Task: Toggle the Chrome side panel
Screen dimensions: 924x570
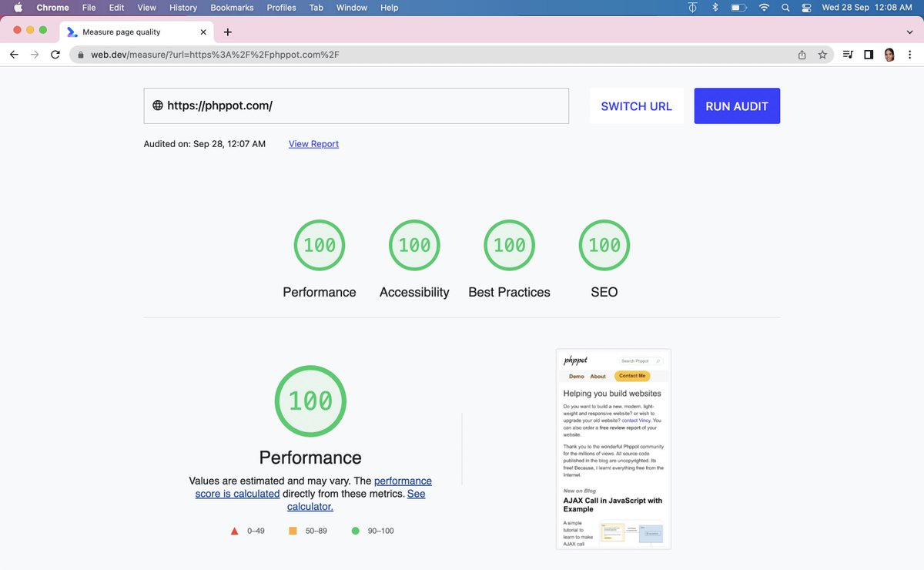Action: click(869, 55)
